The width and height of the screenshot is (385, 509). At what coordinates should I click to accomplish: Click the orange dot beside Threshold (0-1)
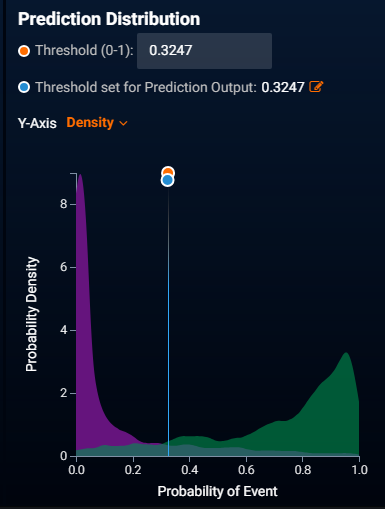click(x=24, y=51)
